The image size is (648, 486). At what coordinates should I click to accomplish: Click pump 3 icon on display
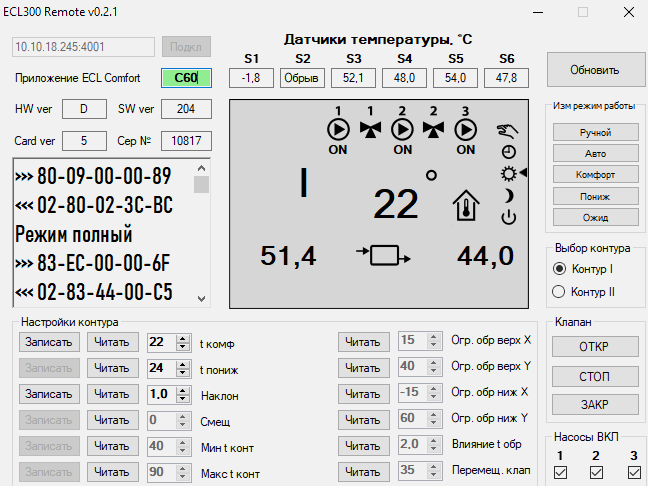click(466, 129)
